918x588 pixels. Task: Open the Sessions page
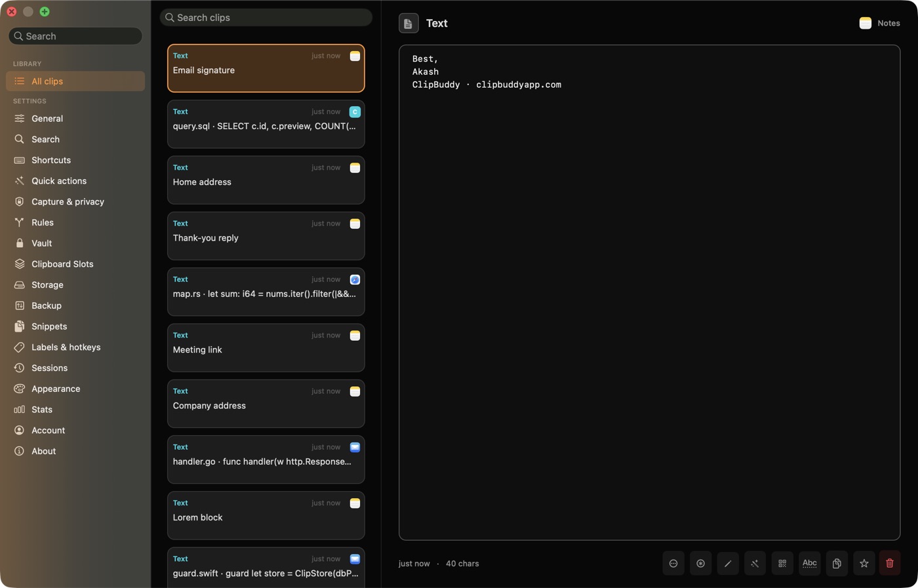click(75, 368)
